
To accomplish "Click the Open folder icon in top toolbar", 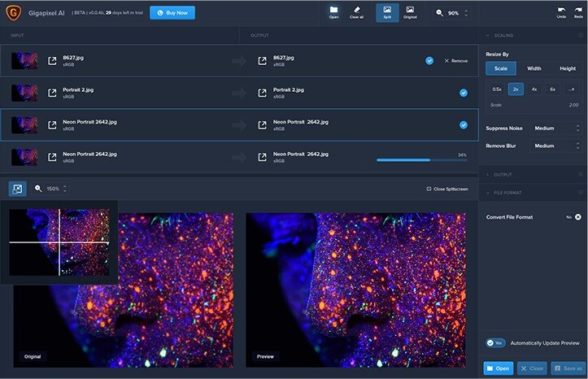I will pos(333,12).
